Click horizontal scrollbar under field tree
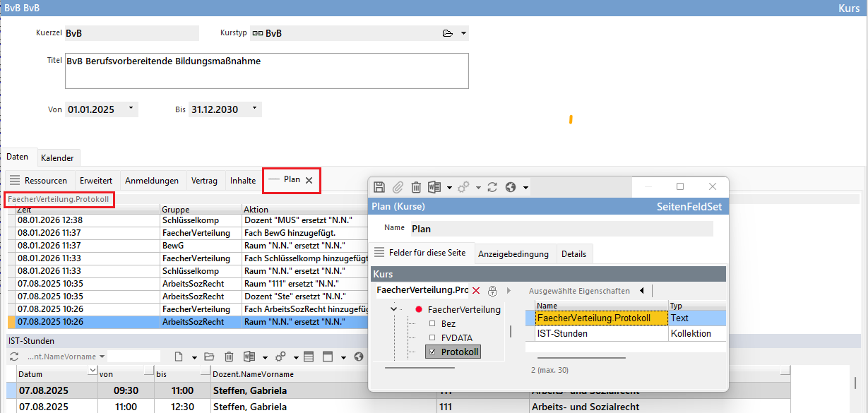 coord(420,367)
